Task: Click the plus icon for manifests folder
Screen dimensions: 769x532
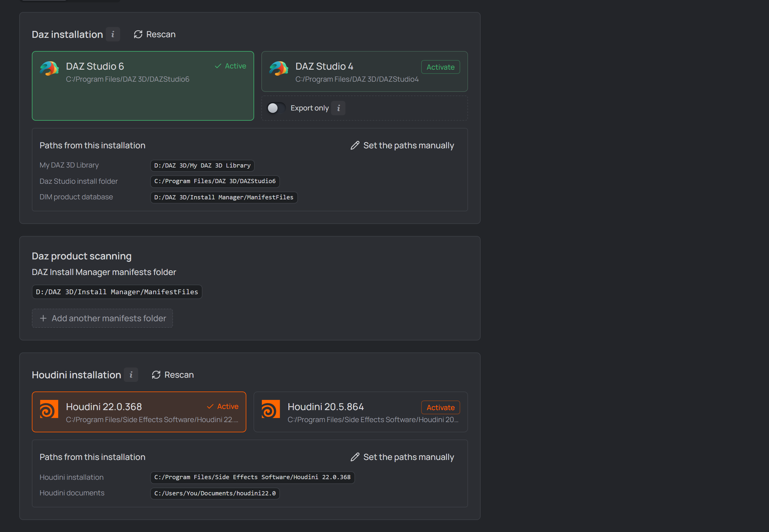Action: 43,318
